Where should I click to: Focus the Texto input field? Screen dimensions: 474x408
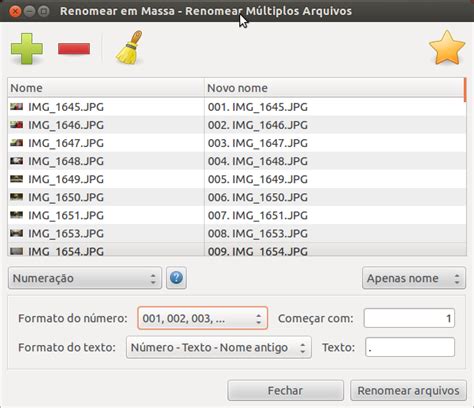(410, 347)
